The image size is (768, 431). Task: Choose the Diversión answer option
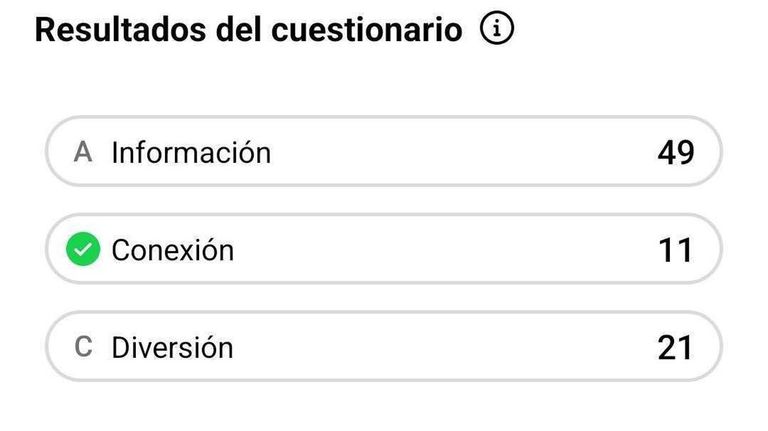pyautogui.click(x=384, y=346)
